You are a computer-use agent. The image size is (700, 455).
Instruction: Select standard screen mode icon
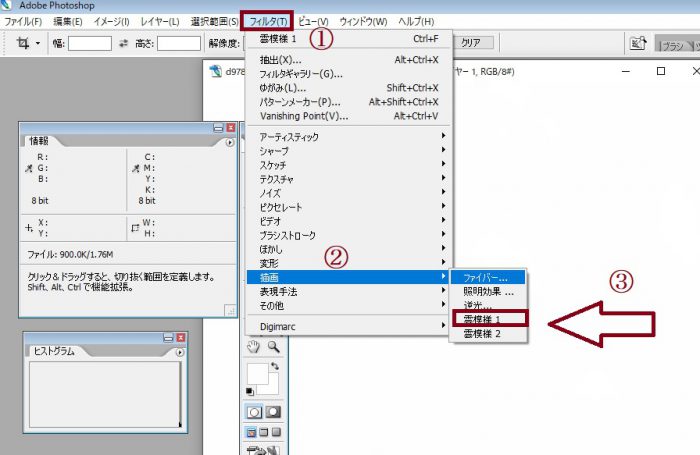(251, 432)
